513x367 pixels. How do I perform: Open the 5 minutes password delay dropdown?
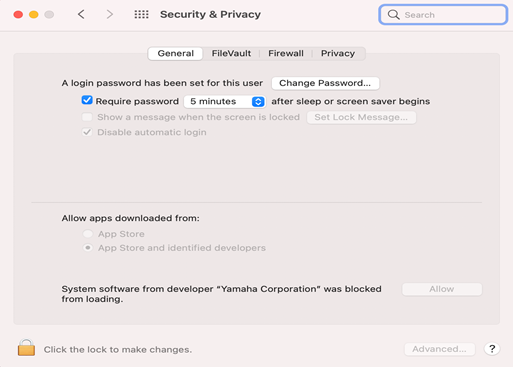coord(225,101)
